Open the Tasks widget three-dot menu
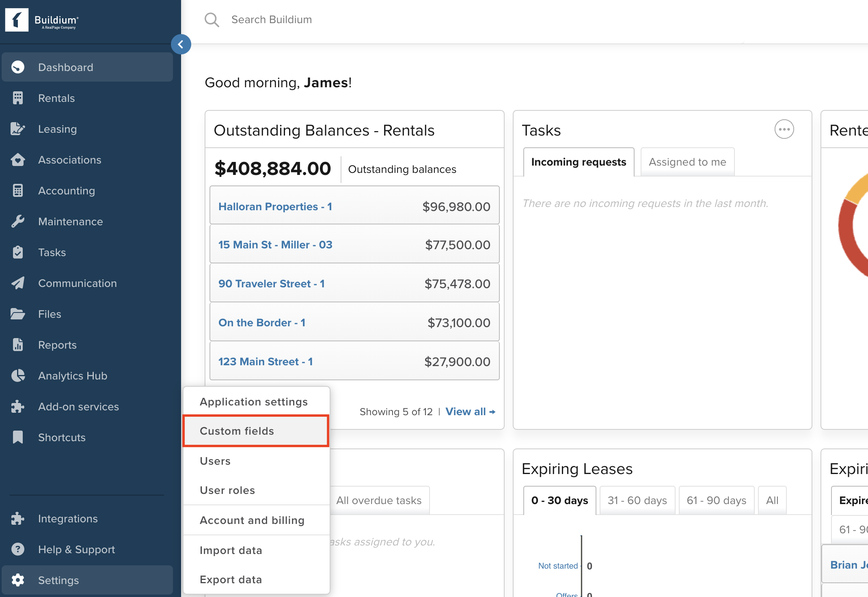868x597 pixels. pos(784,129)
